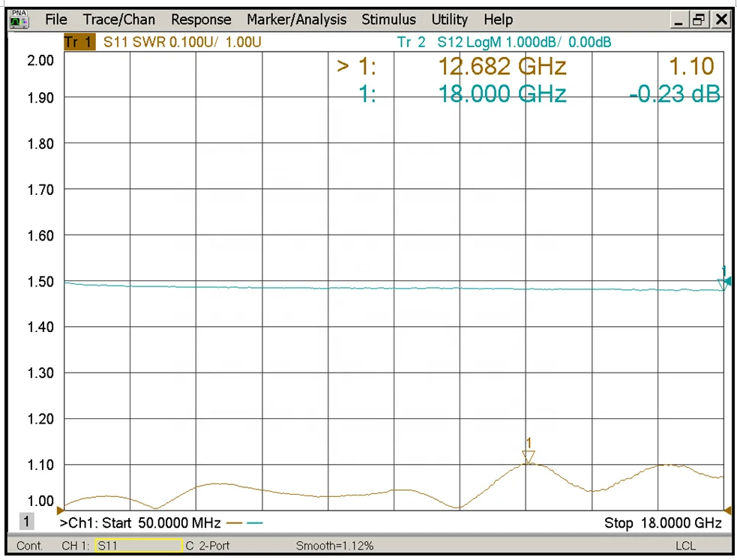
Task: Open the File menu
Action: point(56,20)
